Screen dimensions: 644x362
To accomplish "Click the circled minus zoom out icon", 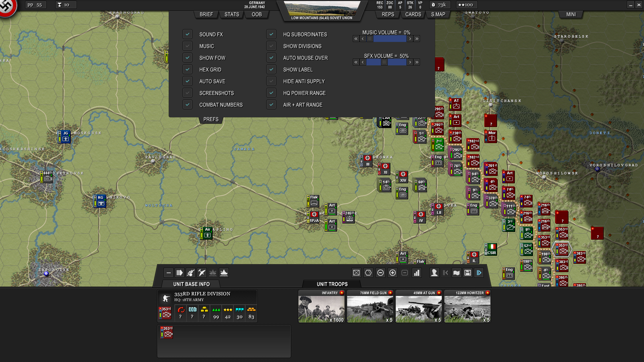I will (380, 273).
